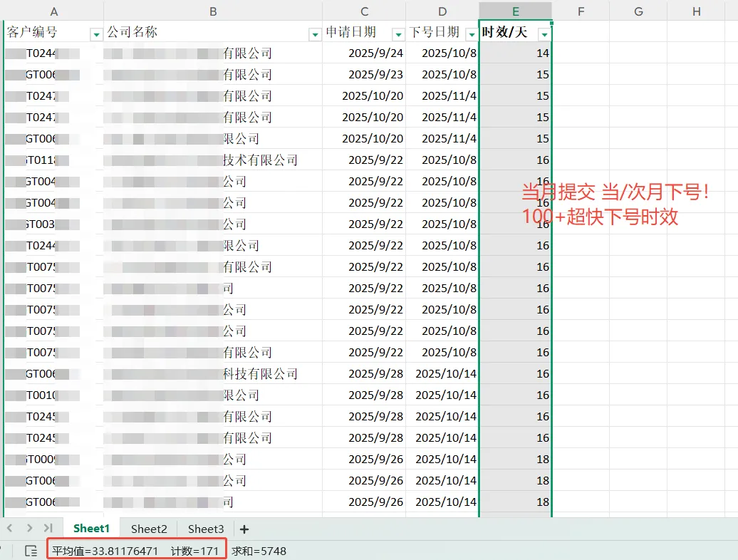Viewport: 738px width, 560px height.
Task: Select the Sheet1 tab
Action: 91,529
